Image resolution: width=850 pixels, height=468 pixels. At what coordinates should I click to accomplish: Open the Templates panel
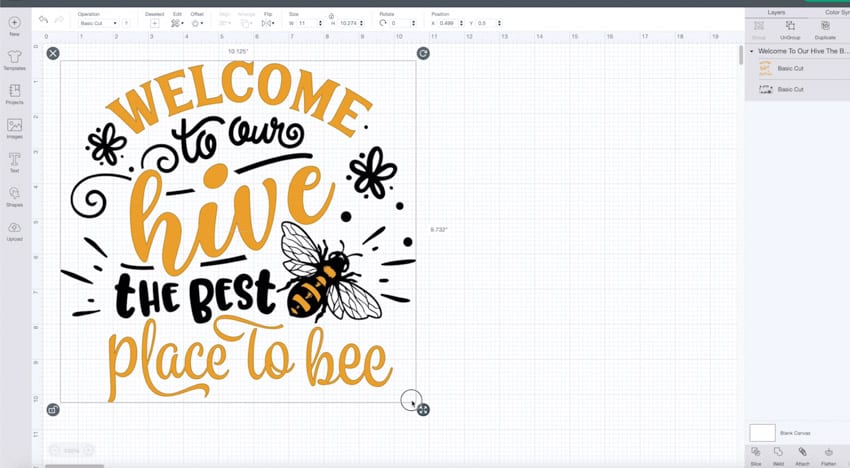[x=14, y=58]
